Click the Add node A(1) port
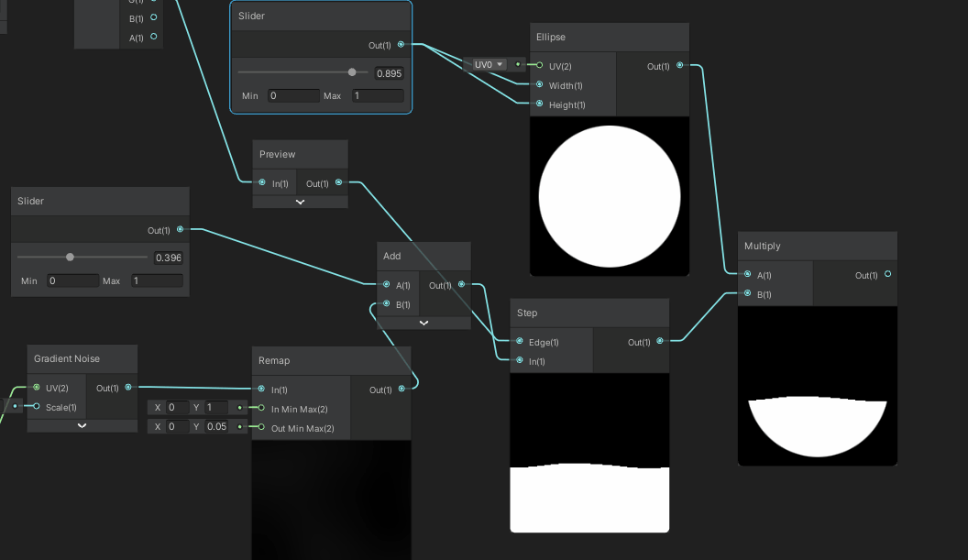The width and height of the screenshot is (968, 560). pyautogui.click(x=387, y=284)
